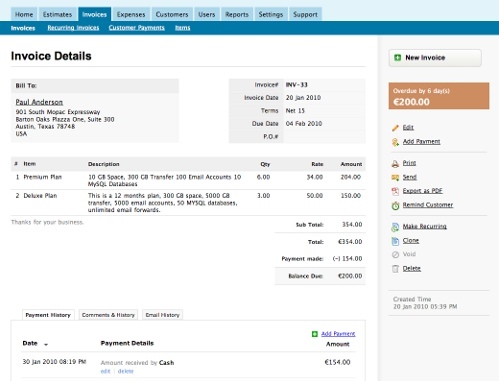Click the Send link
This screenshot has height=381, width=499.
410,177
